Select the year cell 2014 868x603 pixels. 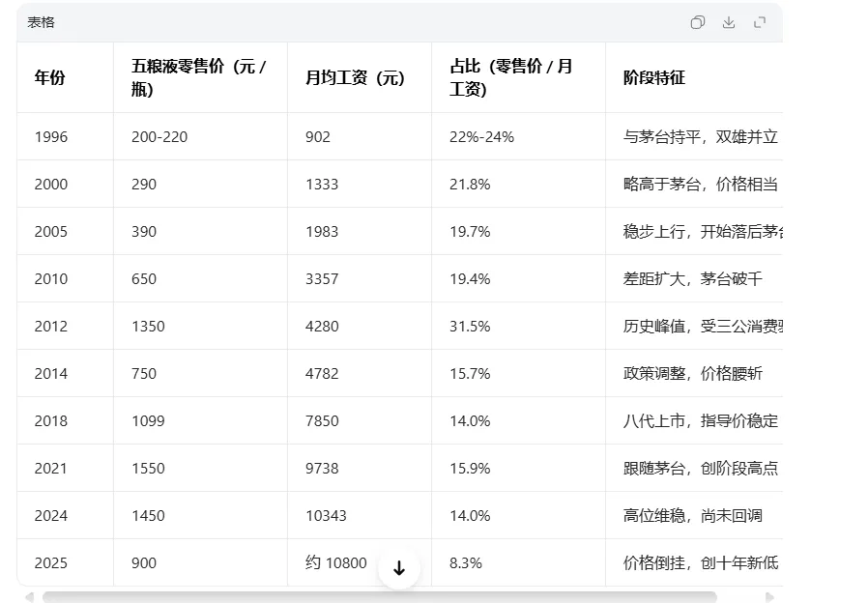(66, 373)
